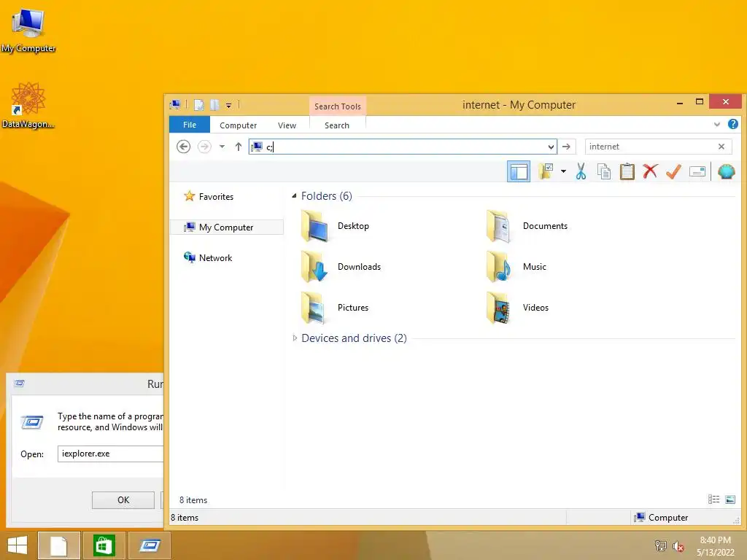
Task: Open the recent locations dropdown
Action: (222, 147)
